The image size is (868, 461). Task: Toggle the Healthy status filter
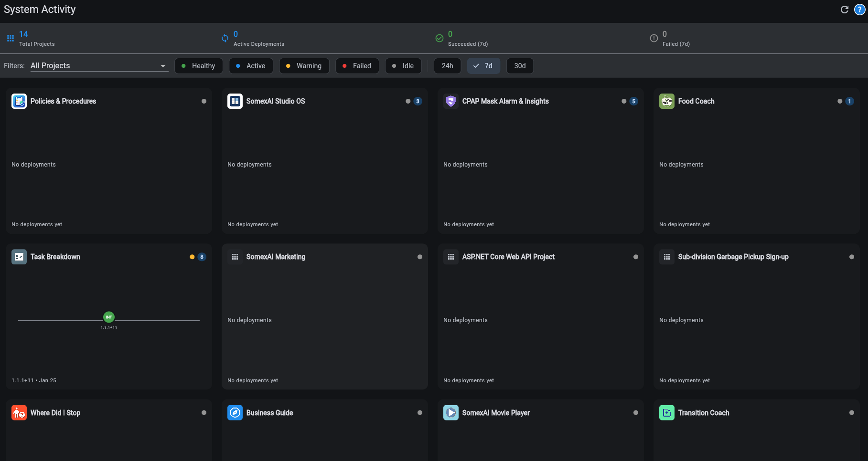(x=198, y=66)
